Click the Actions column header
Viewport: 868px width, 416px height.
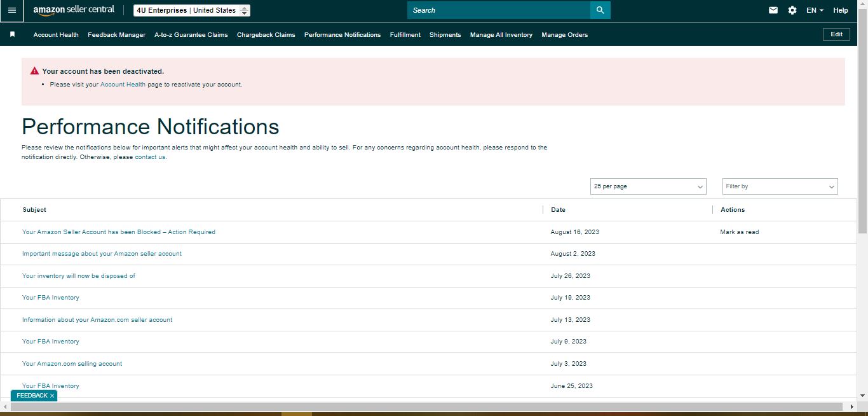(x=733, y=209)
